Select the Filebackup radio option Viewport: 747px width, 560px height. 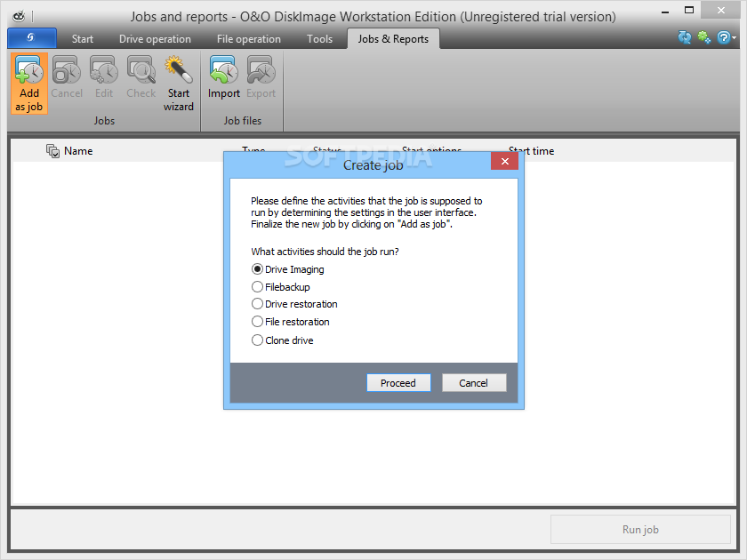[x=257, y=286]
